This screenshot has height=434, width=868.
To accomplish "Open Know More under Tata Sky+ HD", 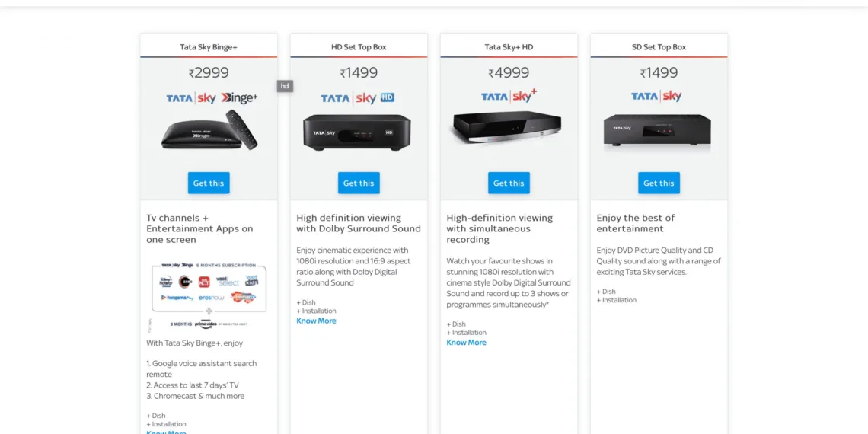I will click(x=466, y=343).
